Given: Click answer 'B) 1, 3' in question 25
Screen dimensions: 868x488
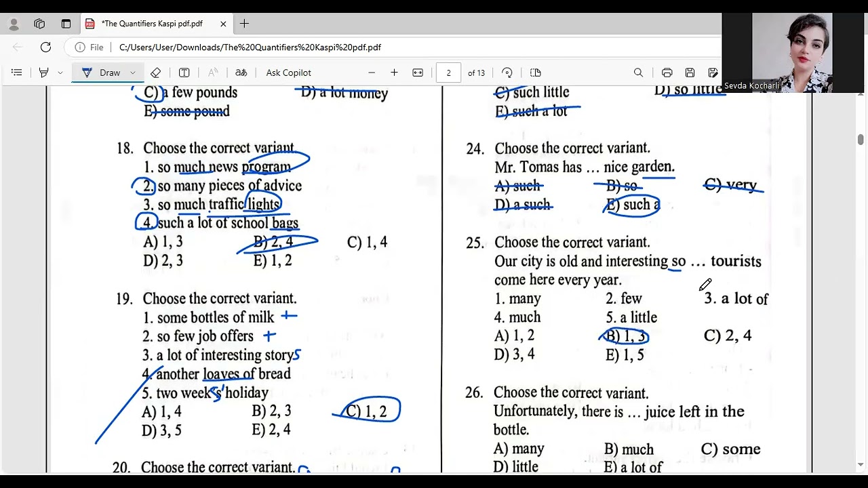Looking at the screenshot, I should click(x=625, y=335).
